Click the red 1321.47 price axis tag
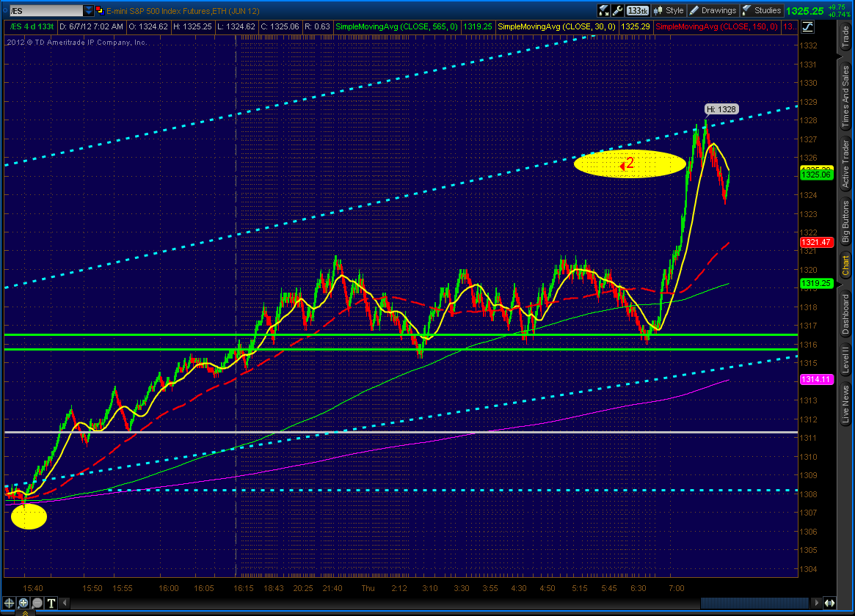 click(x=816, y=243)
